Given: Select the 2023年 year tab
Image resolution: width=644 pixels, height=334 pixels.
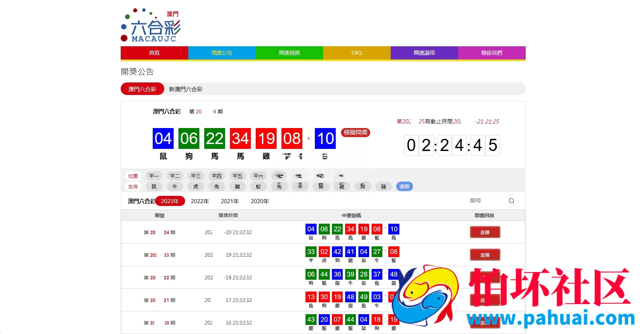Looking at the screenshot, I should (170, 201).
